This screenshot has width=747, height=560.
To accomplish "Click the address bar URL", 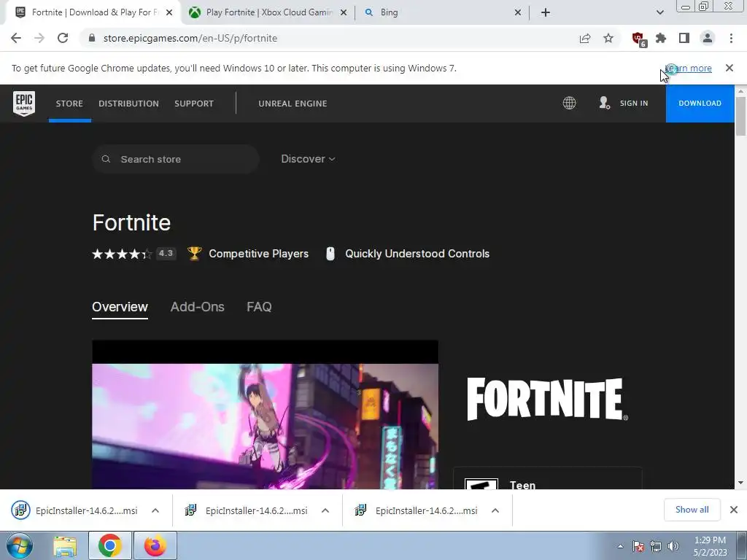I will (x=190, y=38).
